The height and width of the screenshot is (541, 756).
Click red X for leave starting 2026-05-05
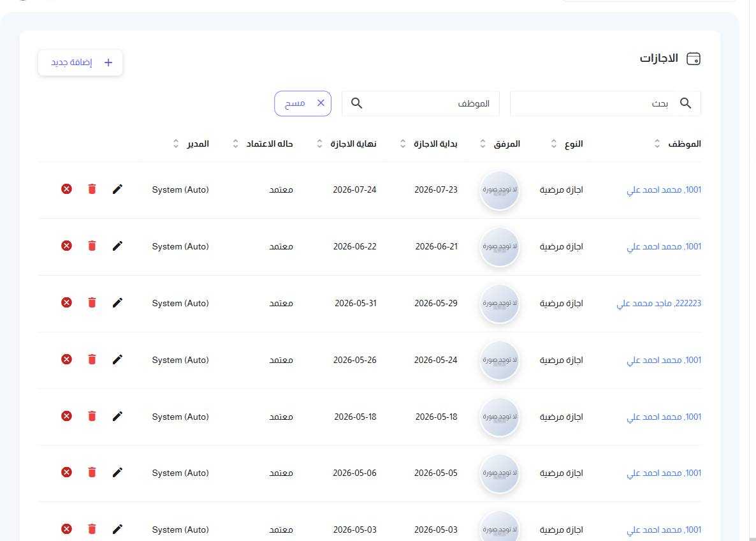click(66, 473)
